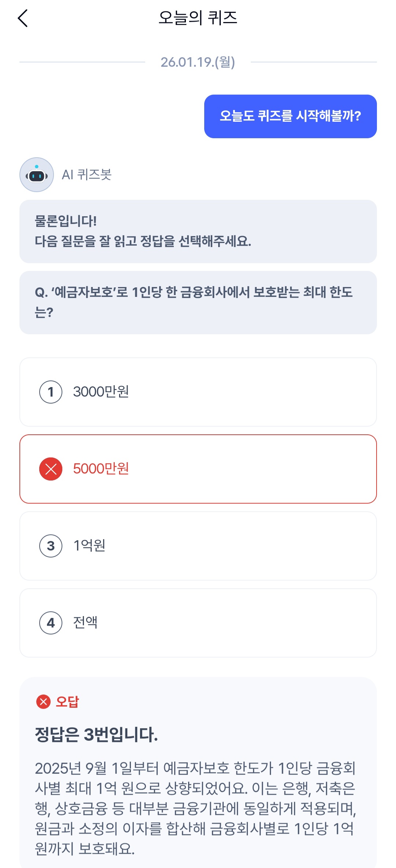Tap the 예금자보호 question bubble
Screen dimensions: 396x868
coord(198,302)
